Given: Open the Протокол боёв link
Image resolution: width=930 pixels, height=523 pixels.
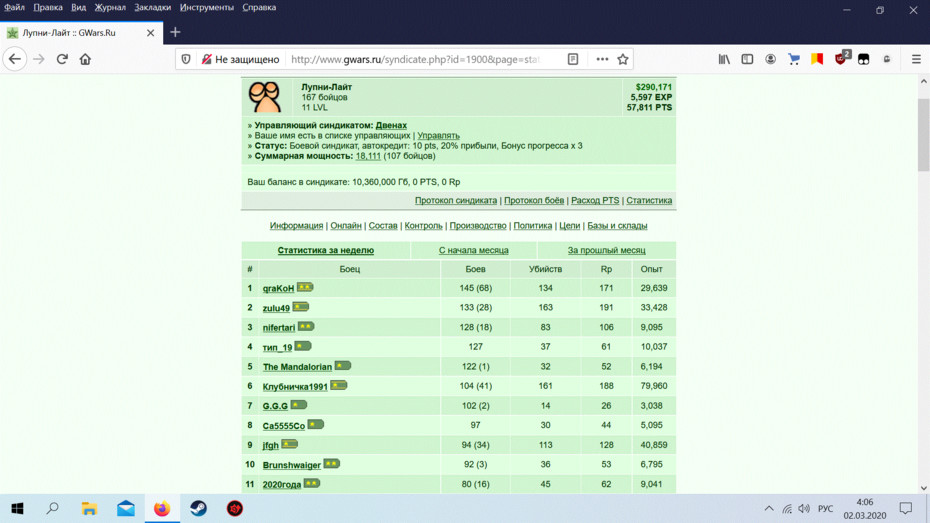Looking at the screenshot, I should point(534,200).
